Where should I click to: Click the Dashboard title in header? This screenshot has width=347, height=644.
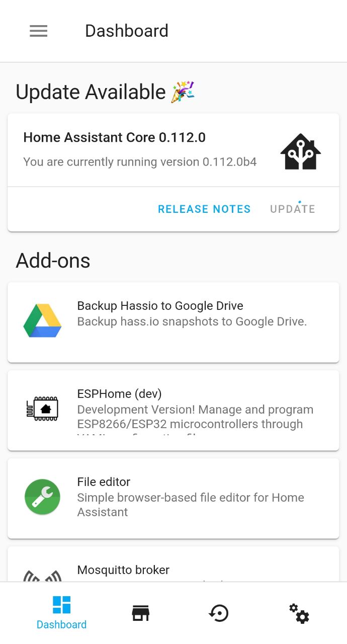(126, 31)
